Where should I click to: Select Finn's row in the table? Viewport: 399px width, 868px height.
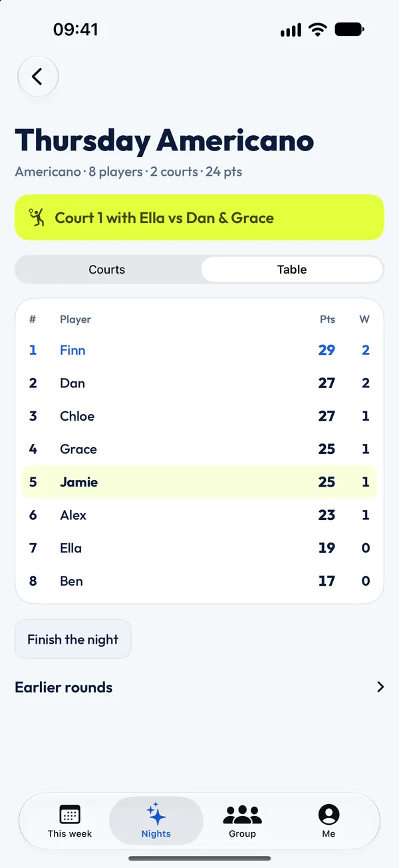199,350
